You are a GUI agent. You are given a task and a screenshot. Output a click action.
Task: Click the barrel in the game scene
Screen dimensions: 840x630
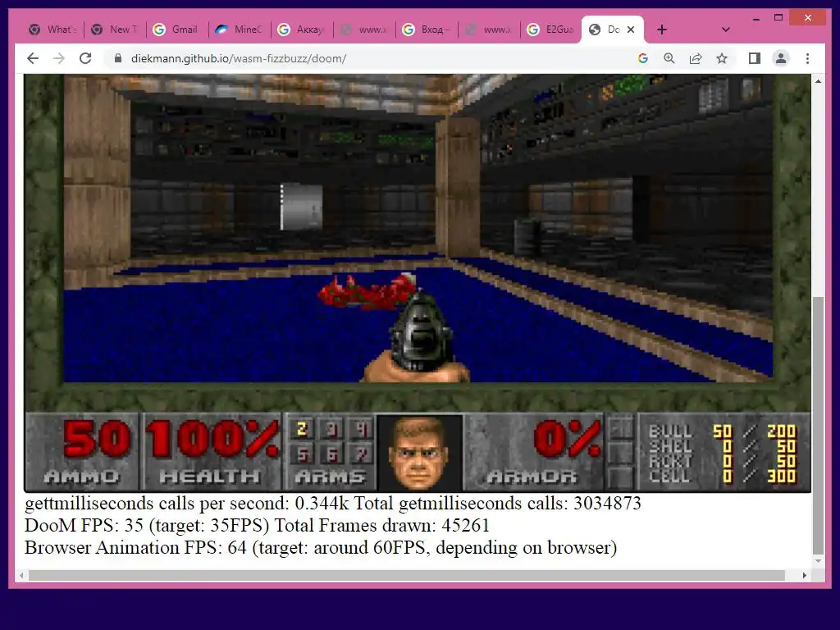[x=527, y=237]
